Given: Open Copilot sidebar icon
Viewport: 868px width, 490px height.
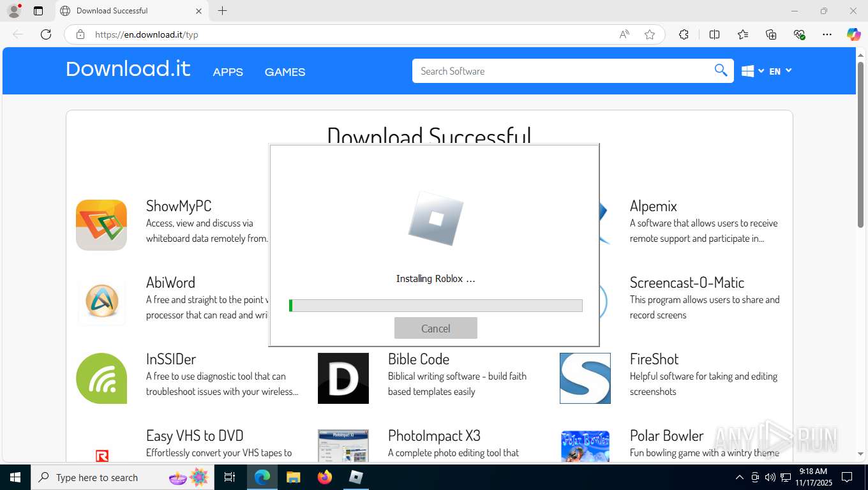Looking at the screenshot, I should 854,34.
